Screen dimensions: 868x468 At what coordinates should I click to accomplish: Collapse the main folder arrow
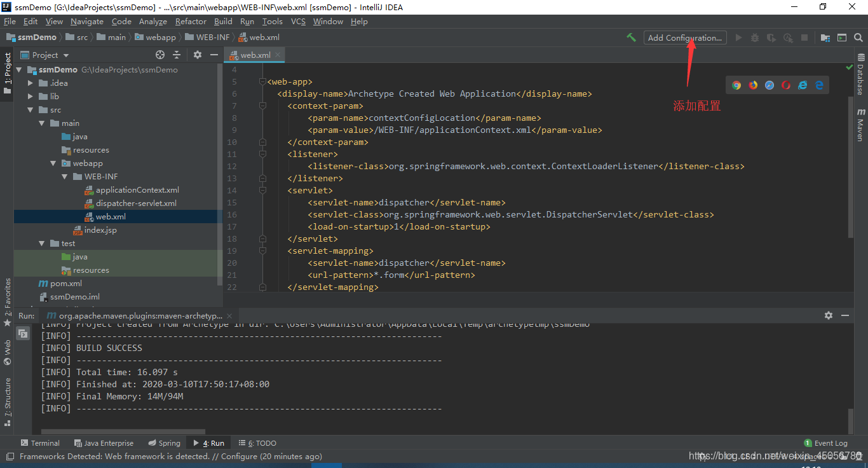coord(42,123)
